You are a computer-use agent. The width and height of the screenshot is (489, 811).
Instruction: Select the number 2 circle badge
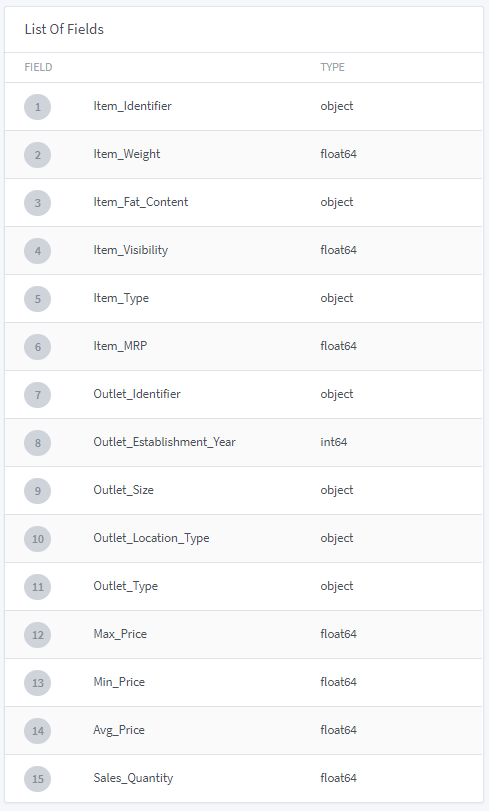coord(37,155)
